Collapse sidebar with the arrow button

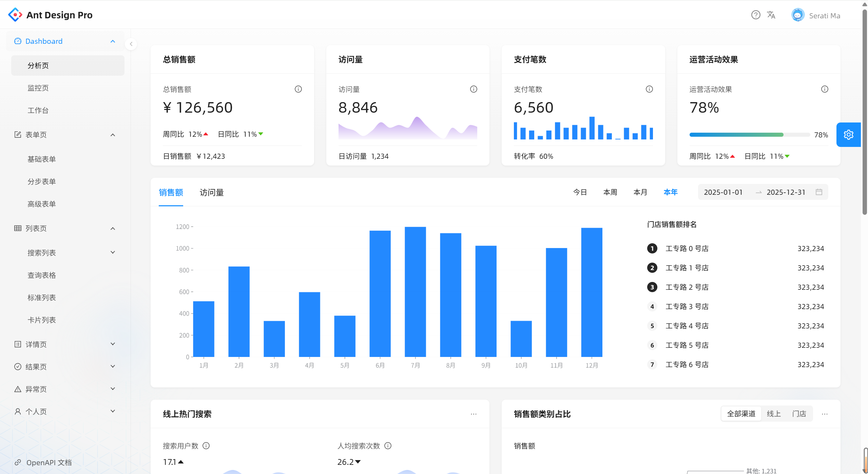tap(131, 44)
